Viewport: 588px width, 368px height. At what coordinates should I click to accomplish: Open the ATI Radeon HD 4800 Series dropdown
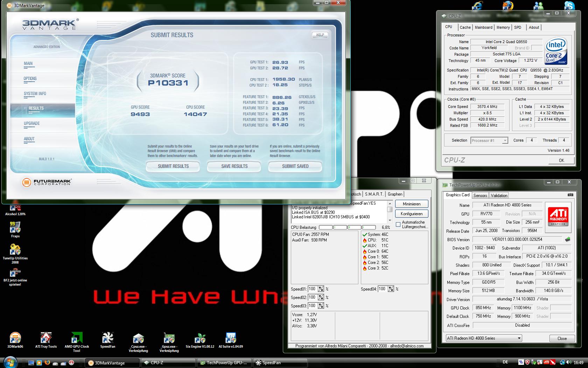click(x=484, y=338)
